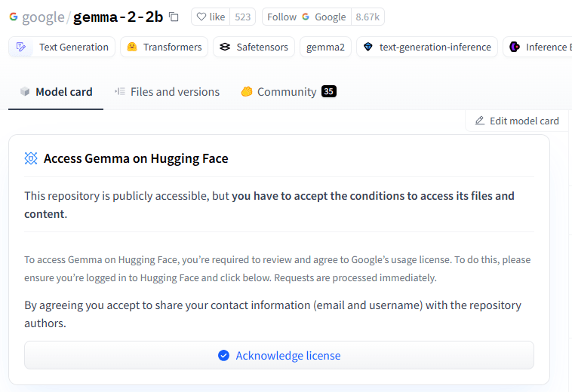Click Acknowledge license button
The width and height of the screenshot is (572, 392).
(279, 355)
